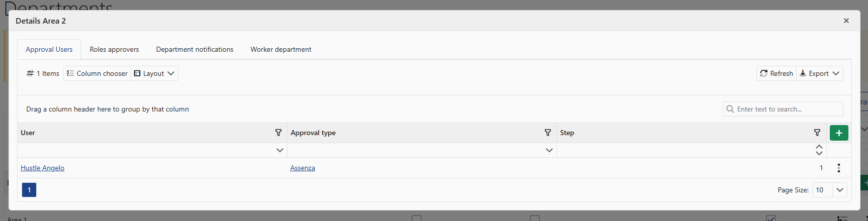Open the Page Size dropdown
Image resolution: width=868 pixels, height=221 pixels.
[x=839, y=190]
